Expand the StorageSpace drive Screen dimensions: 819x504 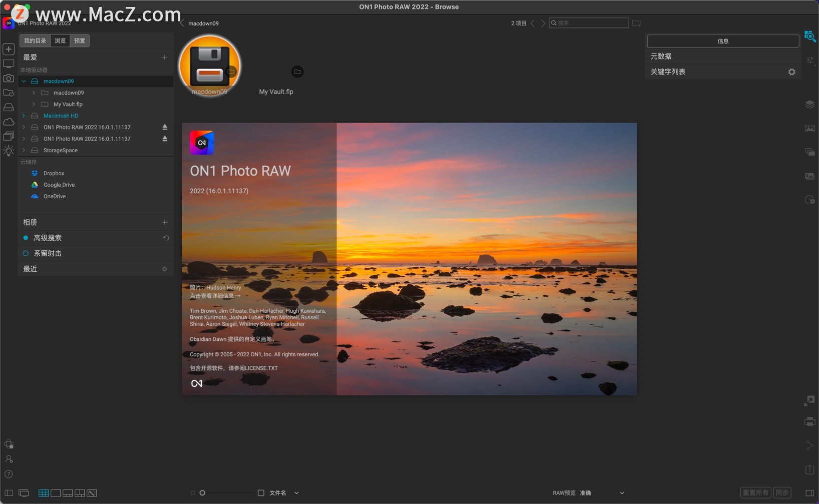click(x=24, y=150)
